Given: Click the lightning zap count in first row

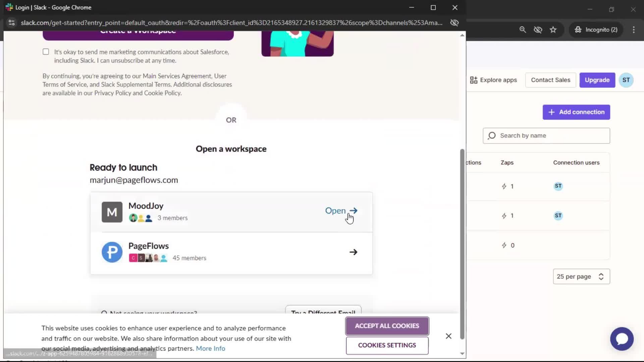Looking at the screenshot, I should 507,186.
